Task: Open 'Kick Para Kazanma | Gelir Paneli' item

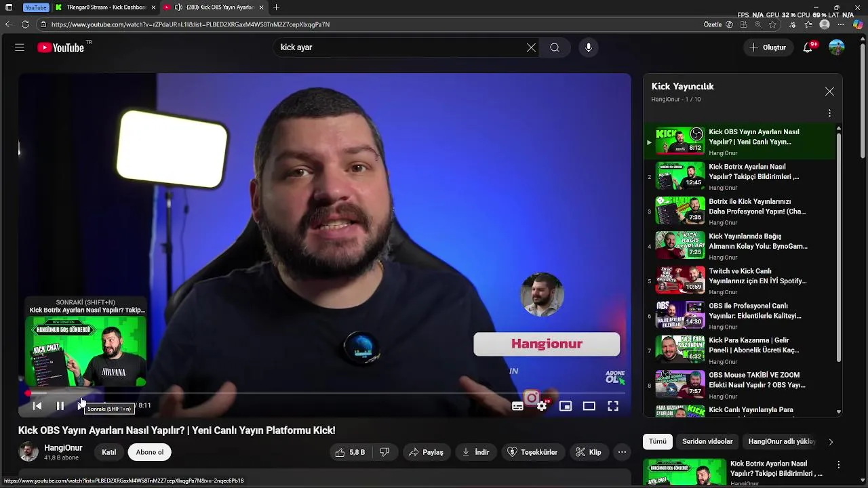Action: [x=740, y=350]
